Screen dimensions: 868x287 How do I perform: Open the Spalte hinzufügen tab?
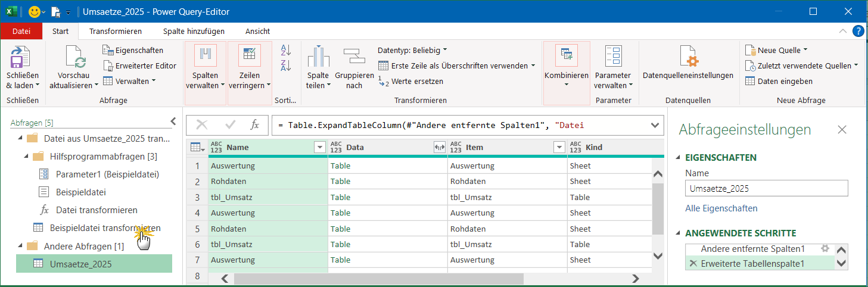(194, 31)
